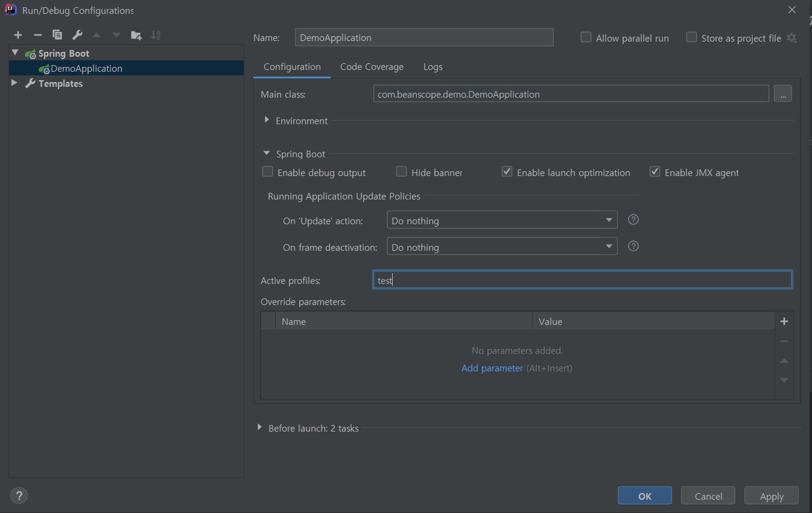The height and width of the screenshot is (513, 812).
Task: Expand the Before launch tasks section
Action: point(259,427)
